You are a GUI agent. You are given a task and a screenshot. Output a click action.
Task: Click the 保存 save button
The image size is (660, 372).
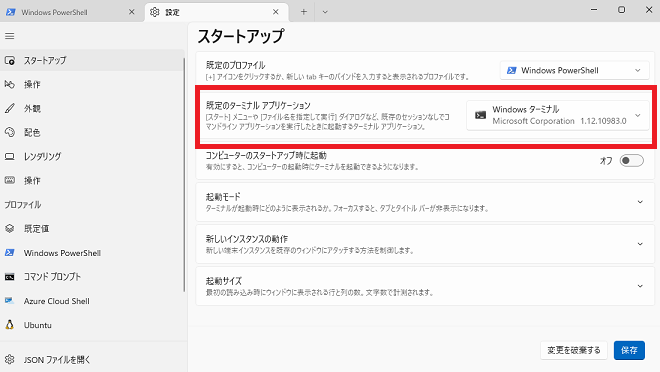coord(629,350)
